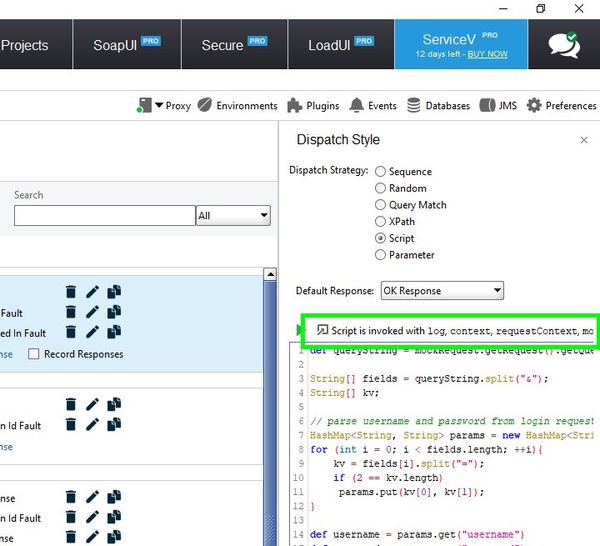Click the BUY NOW link

pyautogui.click(x=486, y=54)
